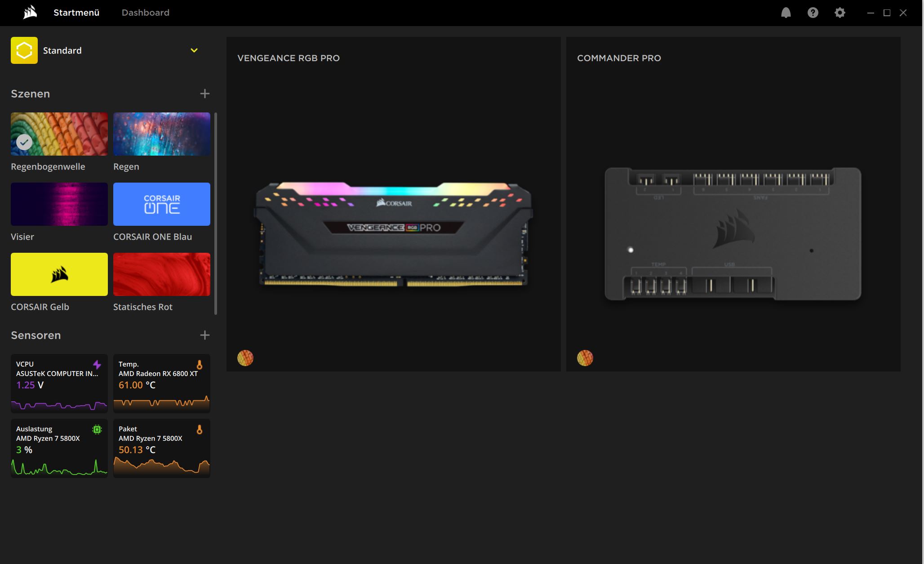Click the yellow Standard profile icon
This screenshot has width=924, height=564.
(x=24, y=50)
